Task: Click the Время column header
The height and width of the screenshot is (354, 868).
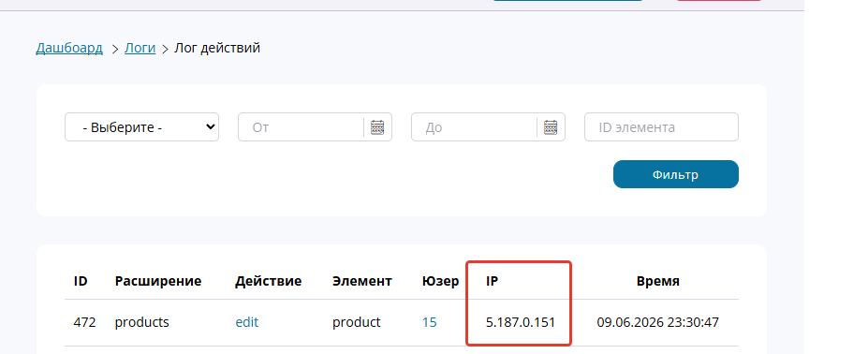Action: (x=657, y=281)
